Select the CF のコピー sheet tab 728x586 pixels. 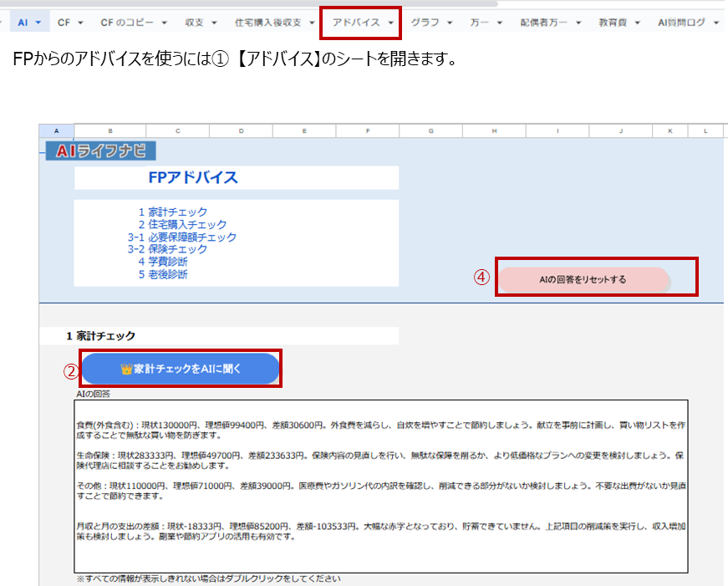tap(127, 23)
